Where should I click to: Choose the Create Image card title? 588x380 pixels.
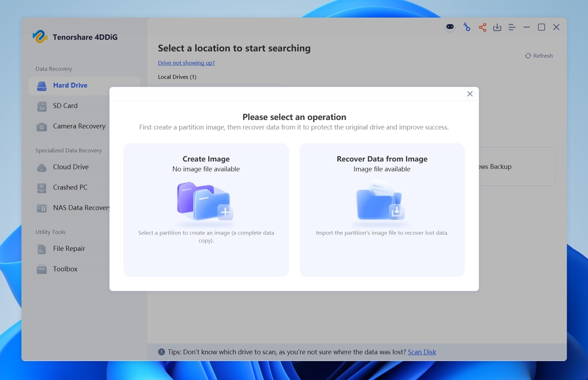(206, 159)
